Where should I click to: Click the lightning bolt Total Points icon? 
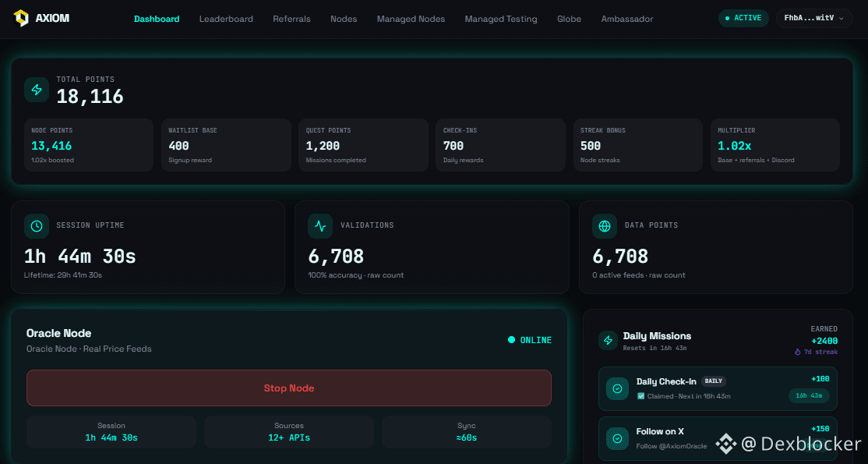click(x=37, y=90)
